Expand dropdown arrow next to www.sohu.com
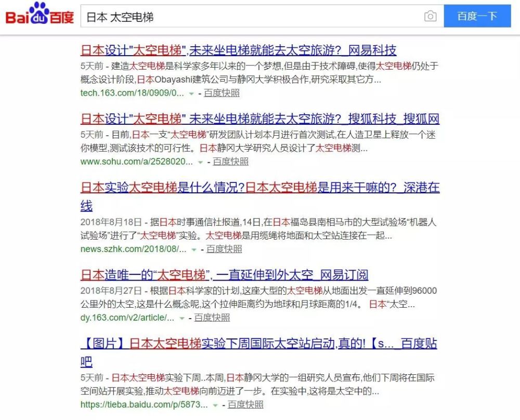The image size is (520, 420). (x=200, y=162)
